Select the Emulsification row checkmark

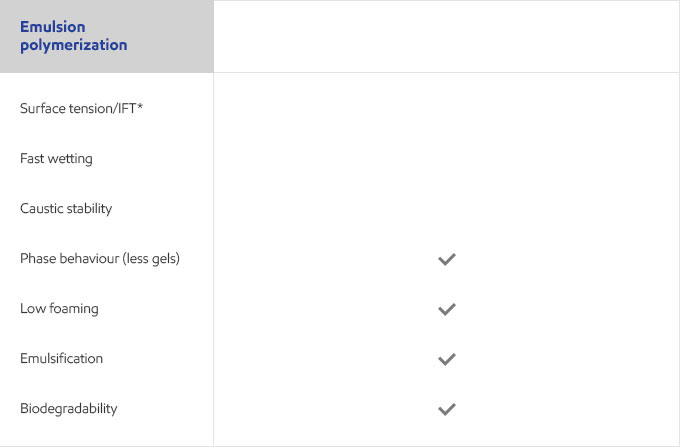(x=447, y=359)
